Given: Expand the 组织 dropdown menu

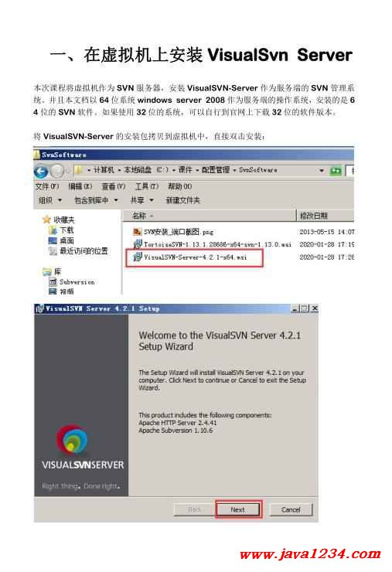Looking at the screenshot, I should 50,200.
